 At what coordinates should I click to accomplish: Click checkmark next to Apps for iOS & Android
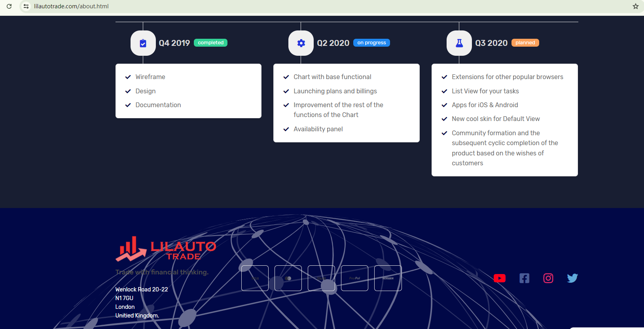click(444, 105)
